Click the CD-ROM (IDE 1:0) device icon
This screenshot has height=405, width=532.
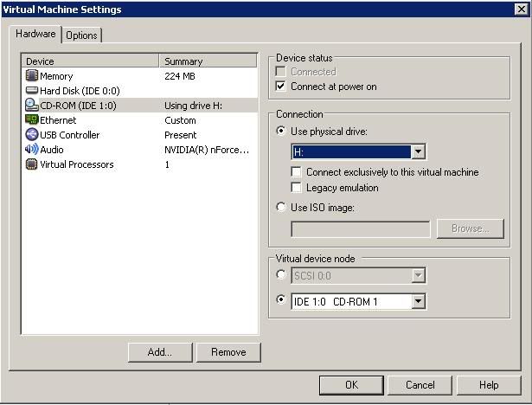(x=32, y=106)
